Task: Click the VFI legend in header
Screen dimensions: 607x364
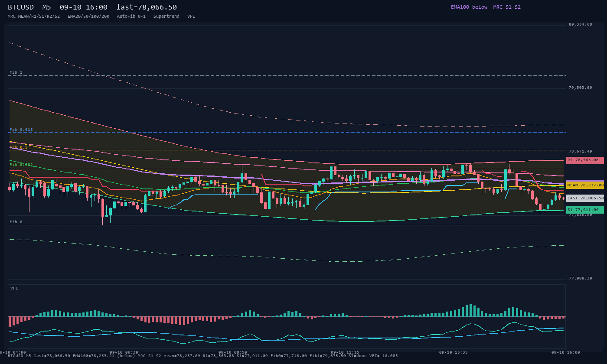Action: (191, 16)
